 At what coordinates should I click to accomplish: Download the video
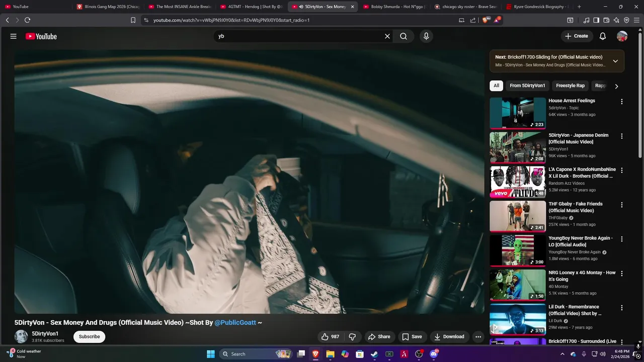pos(449,337)
